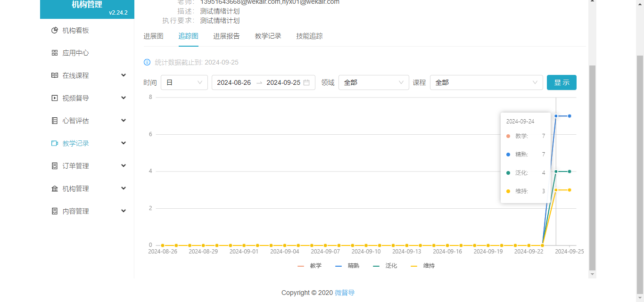The image size is (644, 302).
Task: Click version label v2.24.2
Action: tap(118, 13)
